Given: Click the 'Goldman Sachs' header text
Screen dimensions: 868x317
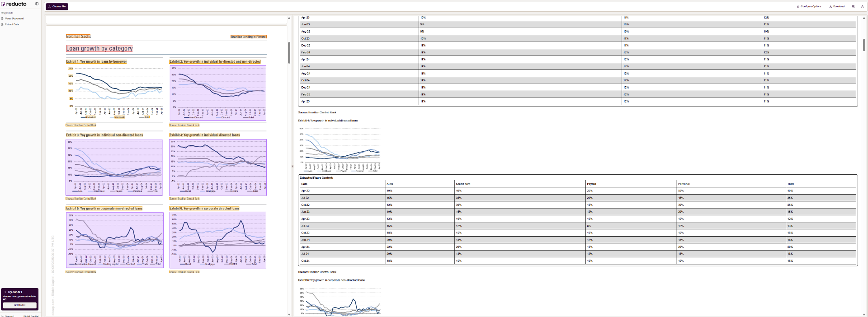Looking at the screenshot, I should [x=79, y=36].
